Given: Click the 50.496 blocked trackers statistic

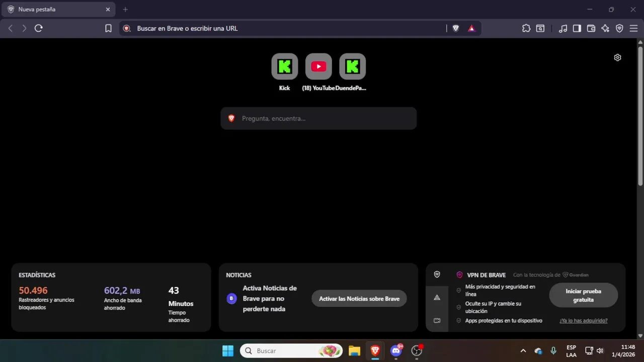Looking at the screenshot, I should (33, 291).
